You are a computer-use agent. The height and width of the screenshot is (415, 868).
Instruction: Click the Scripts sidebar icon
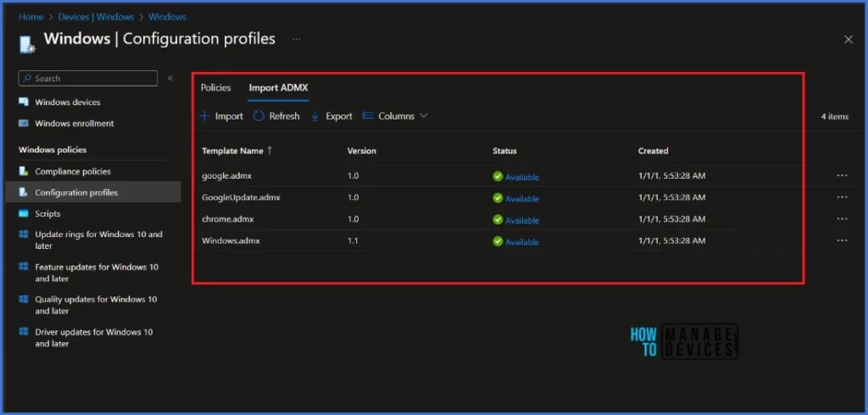(23, 213)
